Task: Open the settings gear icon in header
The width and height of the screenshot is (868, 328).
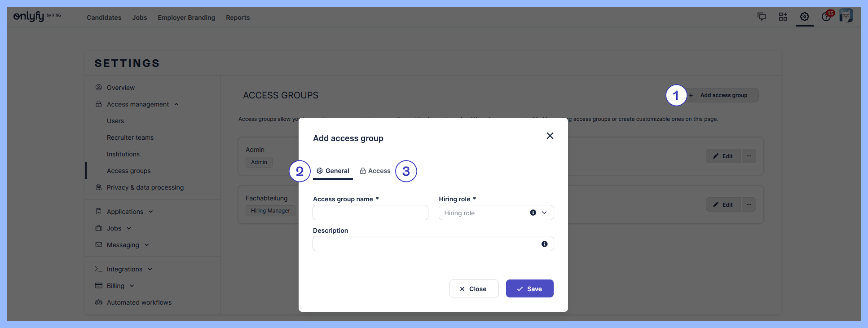Action: tap(805, 17)
